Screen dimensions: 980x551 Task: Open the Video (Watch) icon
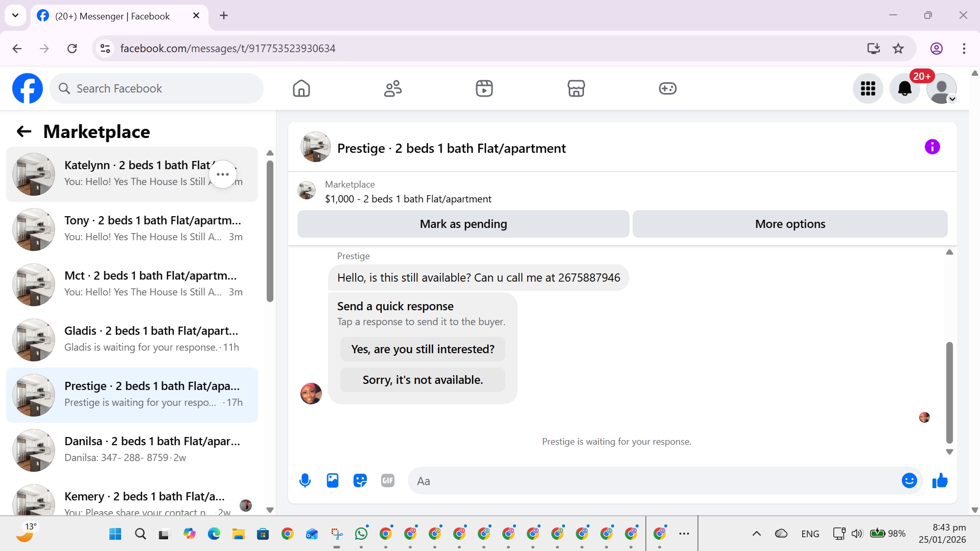484,88
